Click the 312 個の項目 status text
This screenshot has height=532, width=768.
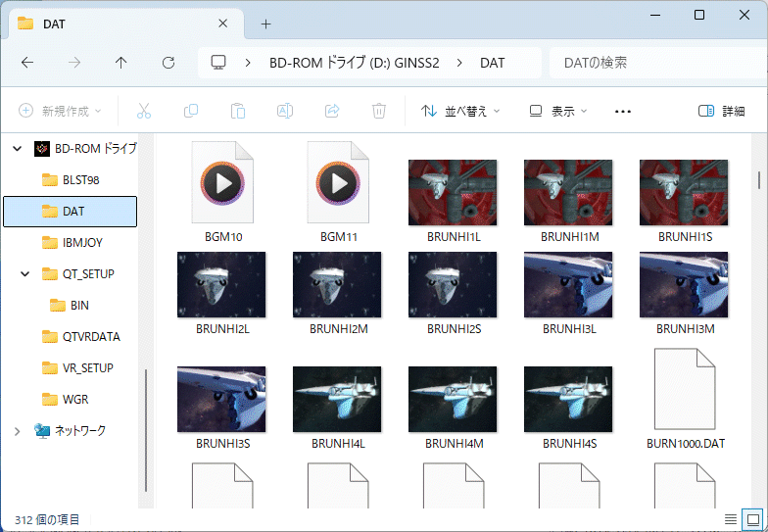(x=47, y=519)
